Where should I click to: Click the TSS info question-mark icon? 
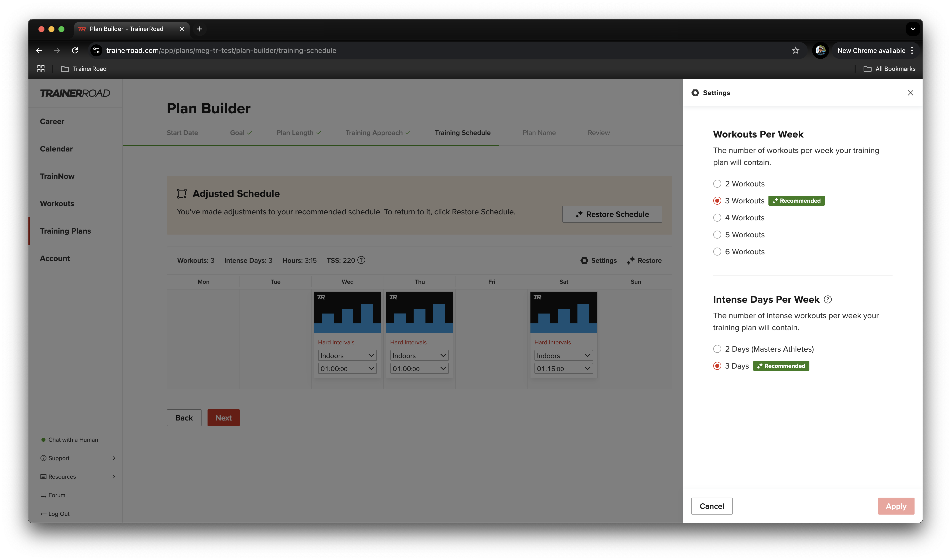pos(361,260)
